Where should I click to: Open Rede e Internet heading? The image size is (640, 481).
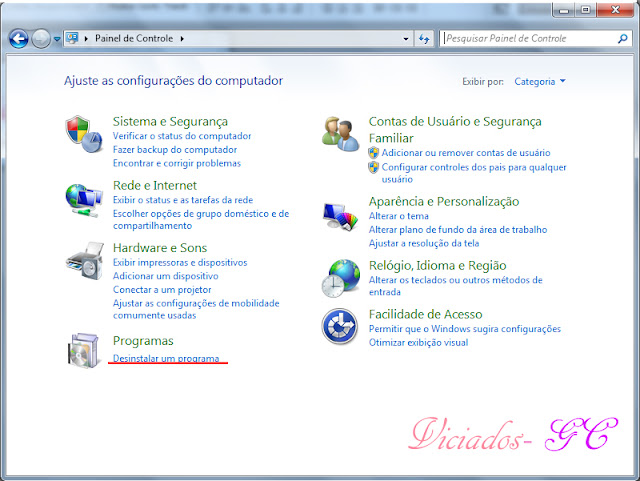[155, 186]
